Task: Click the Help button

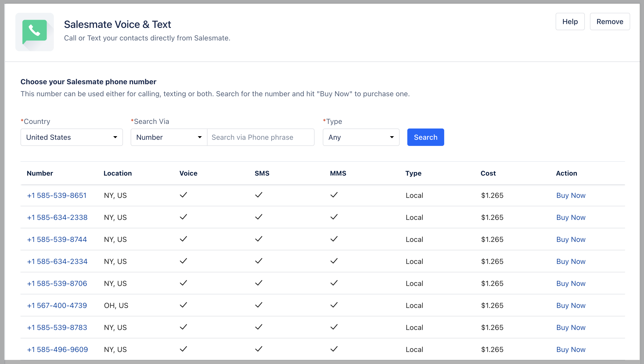Action: point(570,22)
